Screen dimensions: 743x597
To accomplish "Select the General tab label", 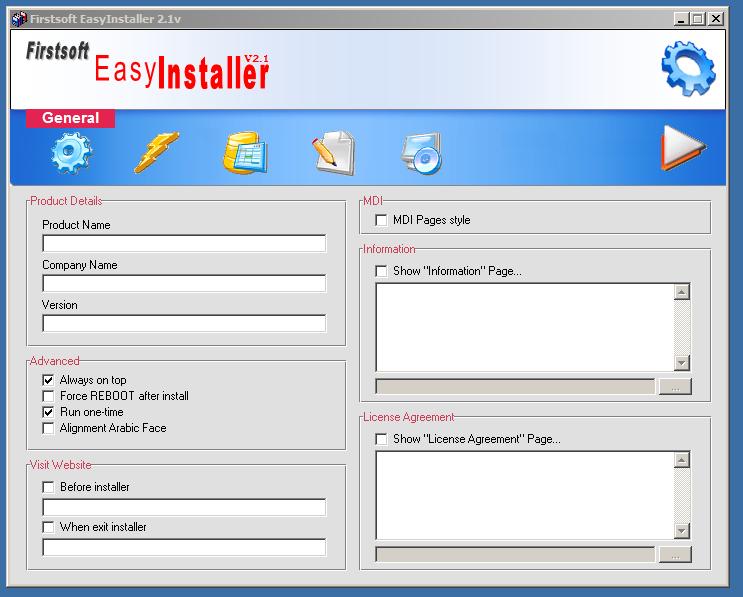I will [70, 118].
